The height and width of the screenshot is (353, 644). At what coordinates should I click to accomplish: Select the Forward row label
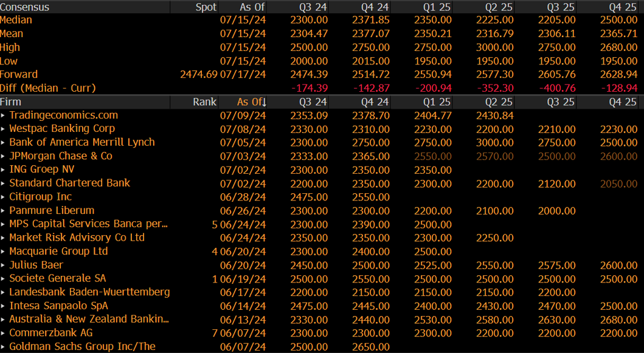click(19, 74)
